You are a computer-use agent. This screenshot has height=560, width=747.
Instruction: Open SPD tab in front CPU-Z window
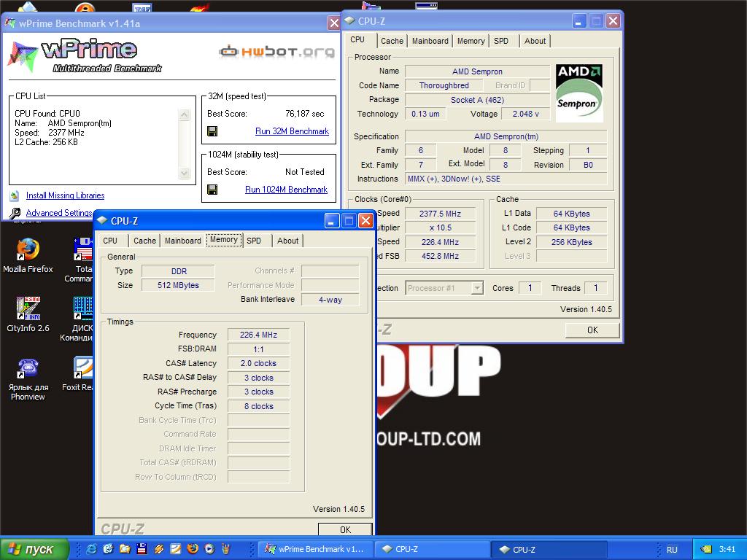[254, 241]
